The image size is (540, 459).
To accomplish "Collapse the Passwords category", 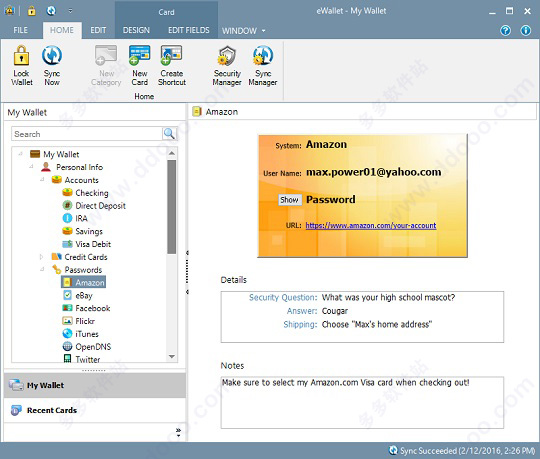I will click(x=42, y=269).
